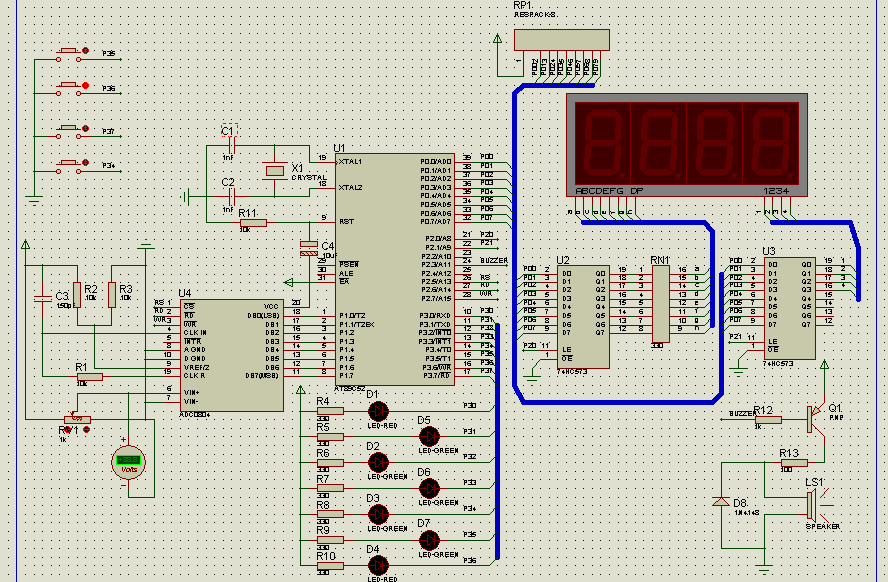Screen dimensions: 888x582
Task: Click the ABCDEFG DP label on display
Action: 609,191
